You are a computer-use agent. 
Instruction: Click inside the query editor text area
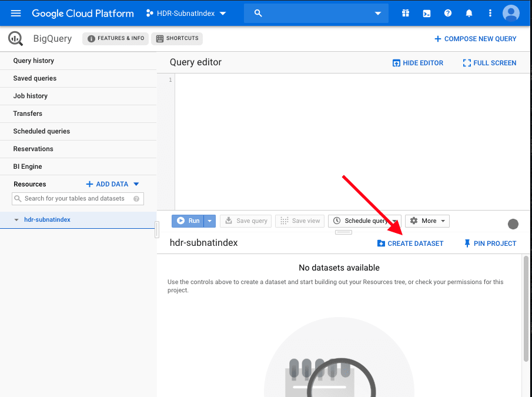(352, 142)
